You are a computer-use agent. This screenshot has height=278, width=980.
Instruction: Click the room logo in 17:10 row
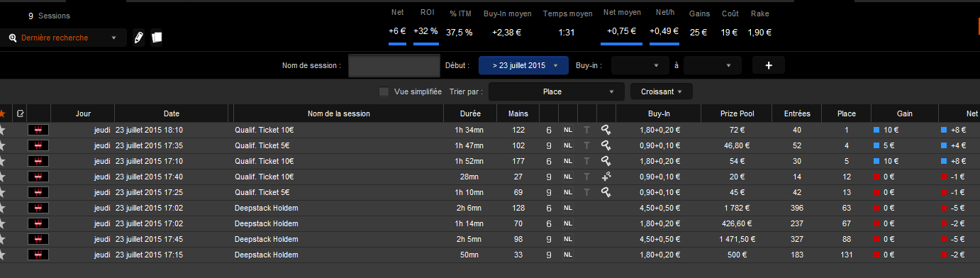(38, 161)
